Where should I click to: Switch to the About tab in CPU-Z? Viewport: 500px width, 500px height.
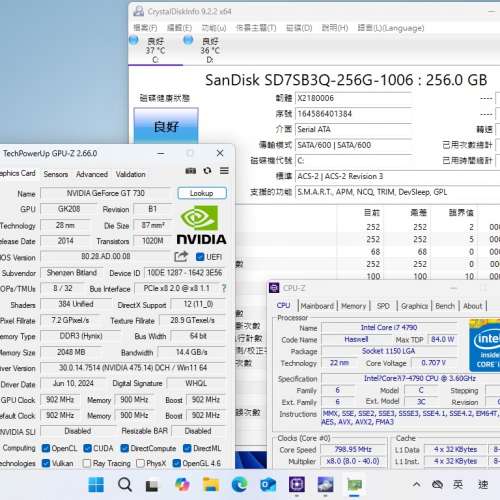point(473,306)
